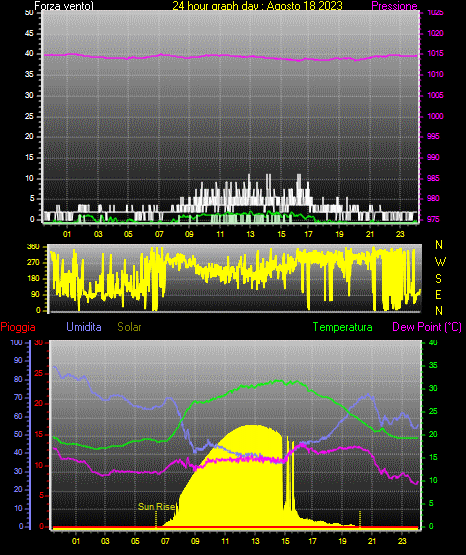Click the E compass letter beside wind direction chart
466x555 pixels.
(438, 295)
